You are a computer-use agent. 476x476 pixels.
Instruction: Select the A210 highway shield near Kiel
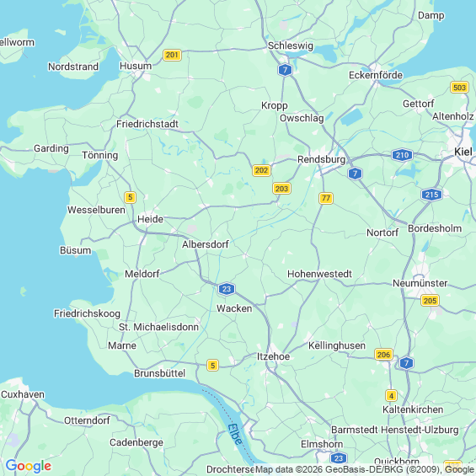402,155
